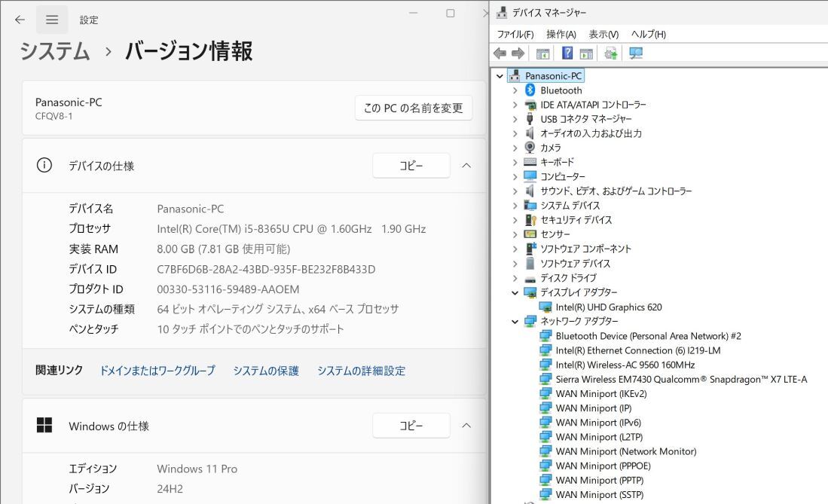The width and height of the screenshot is (828, 504).
Task: Go back with the Settings back arrow
Action: tap(20, 20)
